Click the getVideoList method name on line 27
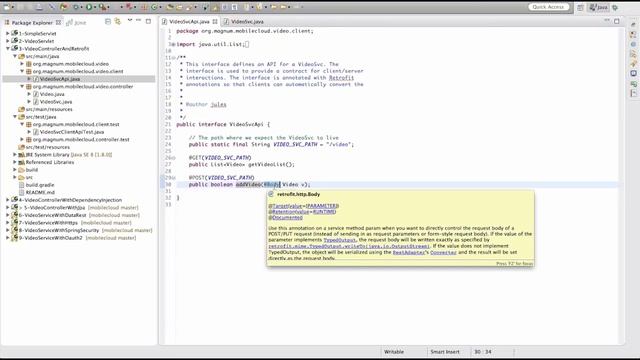Image resolution: width=640 pixels, height=360 pixels. pos(267,164)
